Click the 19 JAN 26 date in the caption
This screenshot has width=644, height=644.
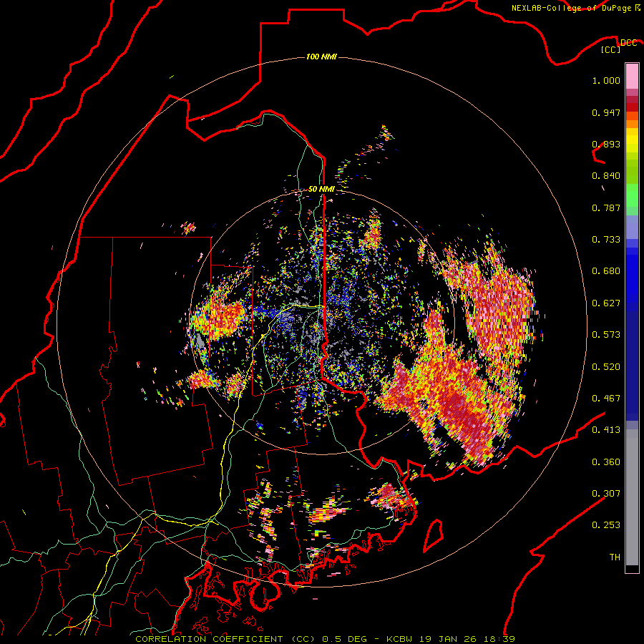click(x=447, y=639)
